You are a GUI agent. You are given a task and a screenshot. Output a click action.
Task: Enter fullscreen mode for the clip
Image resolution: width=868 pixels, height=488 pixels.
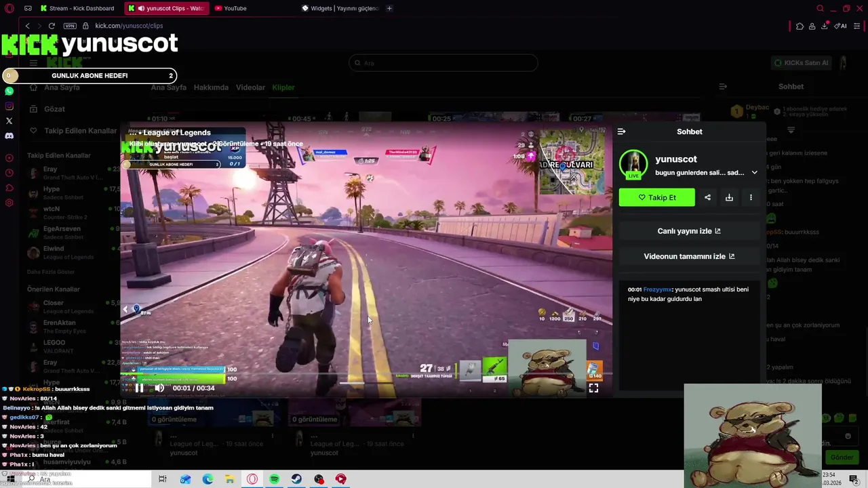(x=593, y=388)
